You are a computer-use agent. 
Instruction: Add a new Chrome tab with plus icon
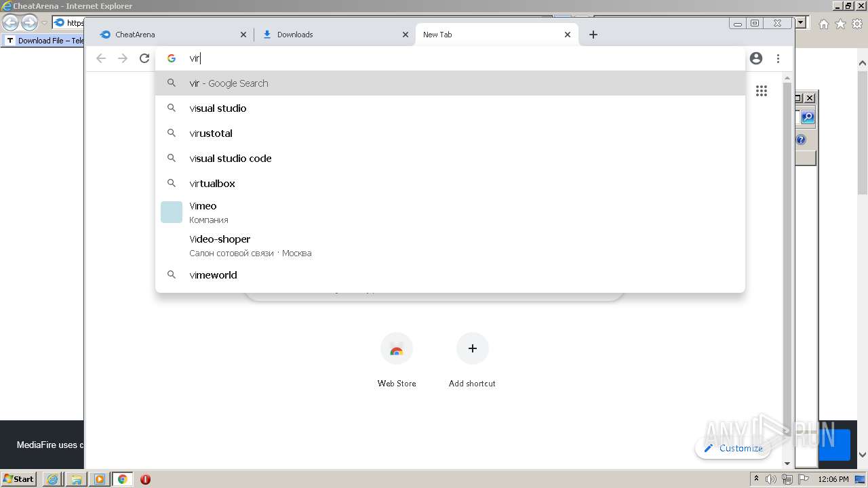pos(593,35)
